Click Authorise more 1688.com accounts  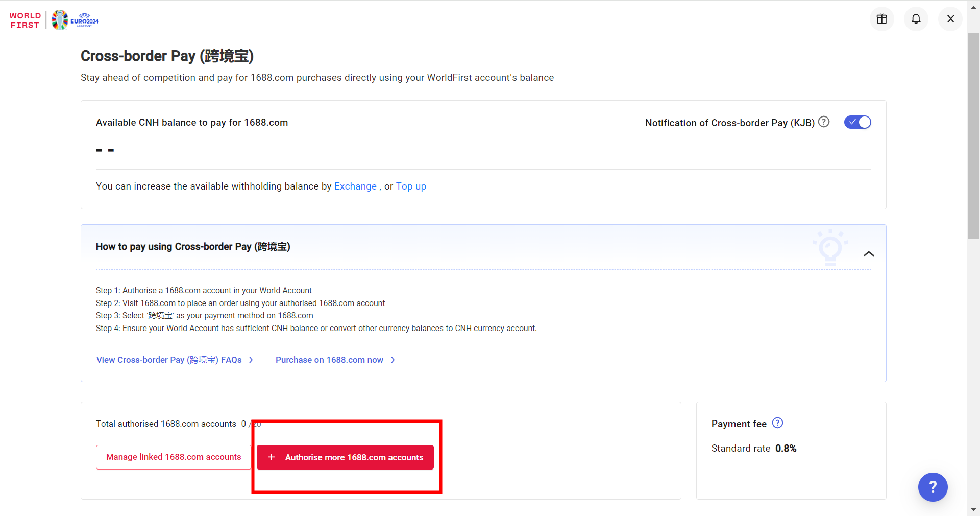point(354,457)
